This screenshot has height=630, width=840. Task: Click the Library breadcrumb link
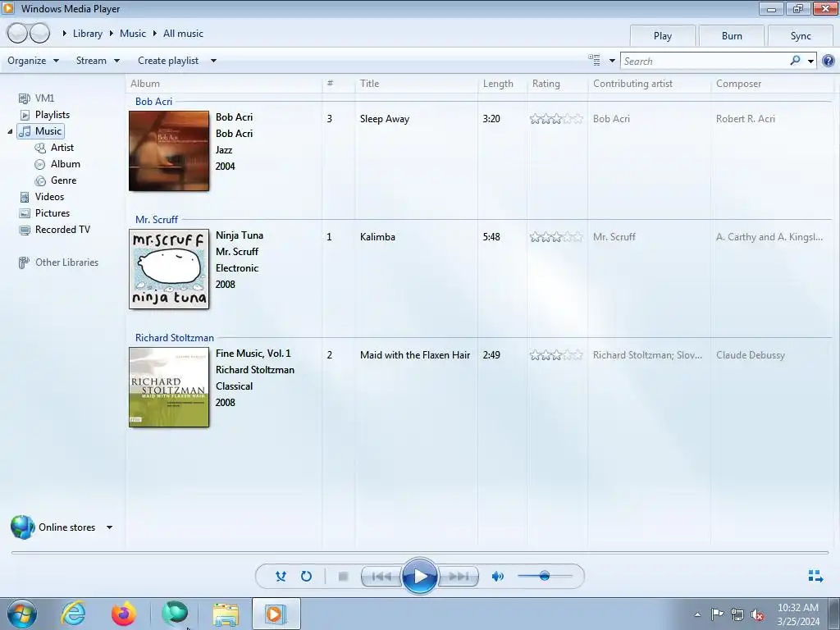point(87,33)
